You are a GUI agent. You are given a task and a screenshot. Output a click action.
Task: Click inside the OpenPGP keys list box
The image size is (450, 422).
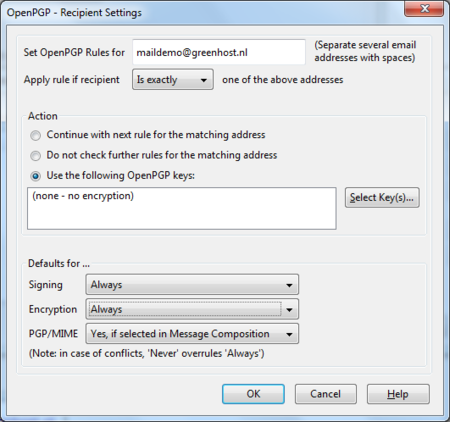(182, 208)
